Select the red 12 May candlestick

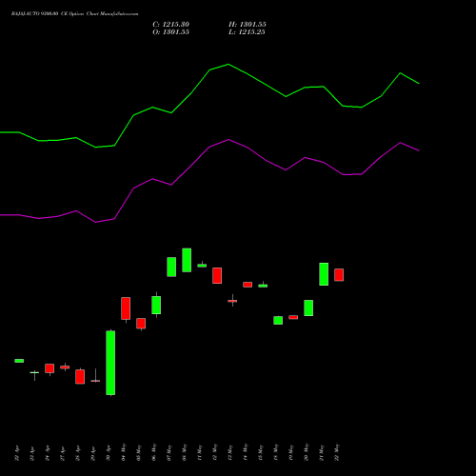[x=217, y=275]
